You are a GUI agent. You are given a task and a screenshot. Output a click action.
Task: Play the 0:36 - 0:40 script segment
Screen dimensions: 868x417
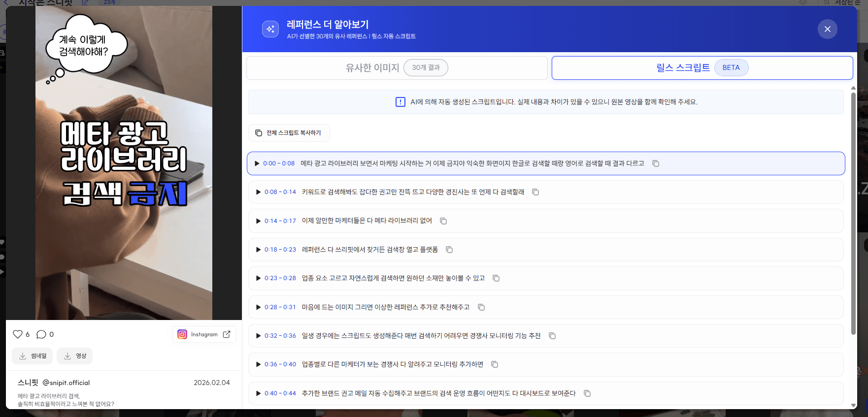tap(258, 364)
